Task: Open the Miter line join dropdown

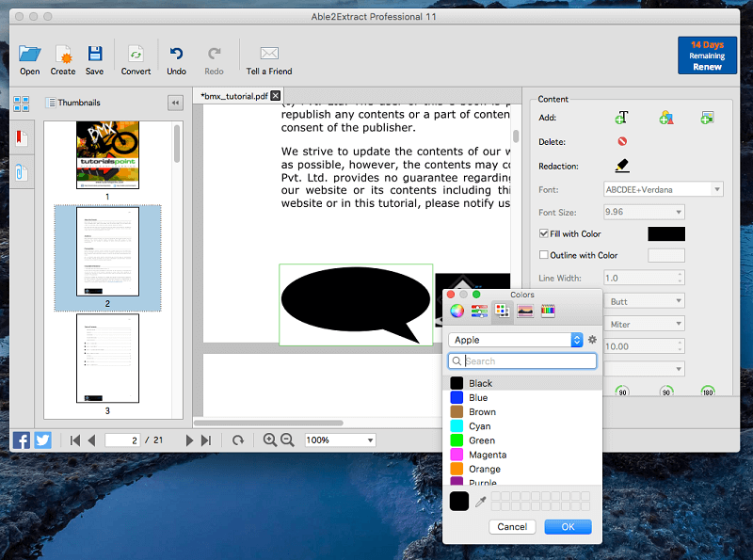Action: point(644,324)
